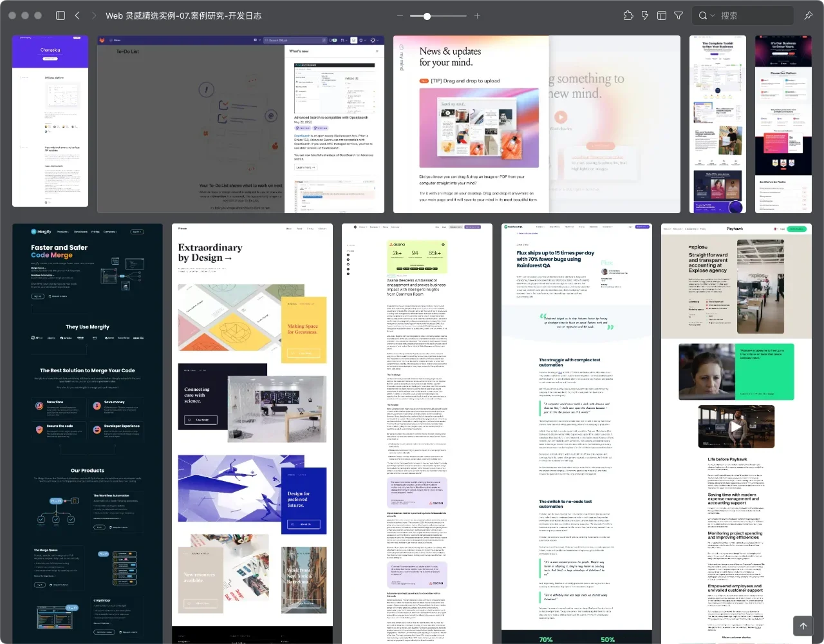Select the 'Extraordinary by Design' thumbnail
This screenshot has width=824, height=644.
pos(252,433)
